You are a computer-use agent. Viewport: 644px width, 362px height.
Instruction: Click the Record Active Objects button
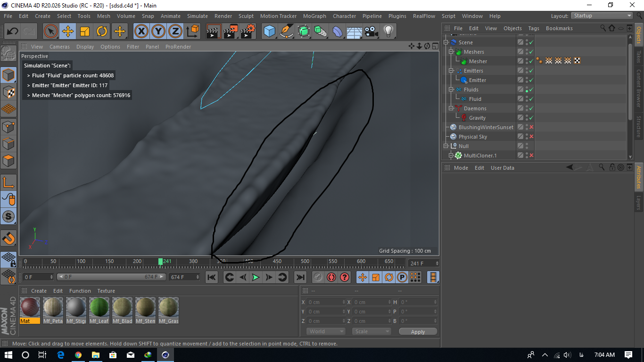[318, 277]
